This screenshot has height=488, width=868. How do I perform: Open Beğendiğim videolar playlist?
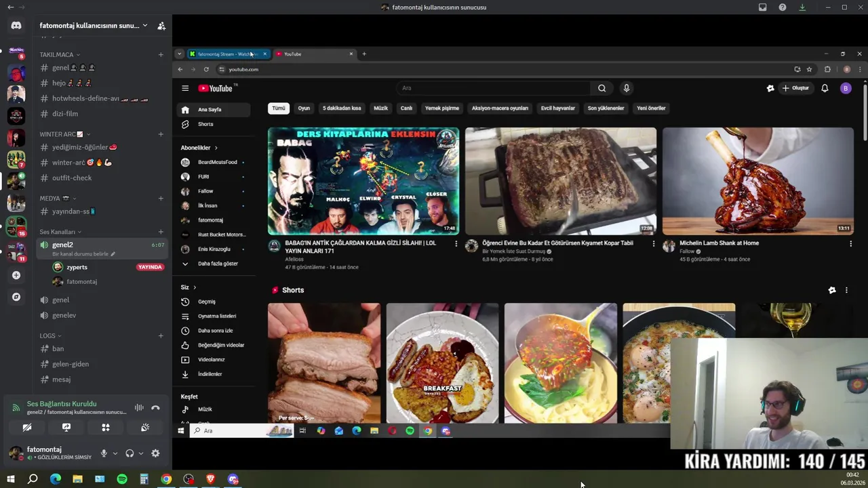pyautogui.click(x=212, y=345)
